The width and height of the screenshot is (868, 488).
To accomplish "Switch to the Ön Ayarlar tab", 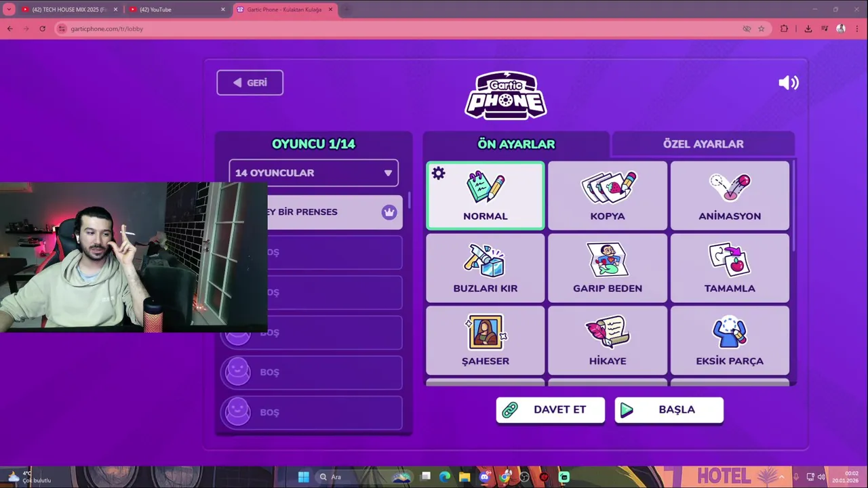I will point(516,144).
